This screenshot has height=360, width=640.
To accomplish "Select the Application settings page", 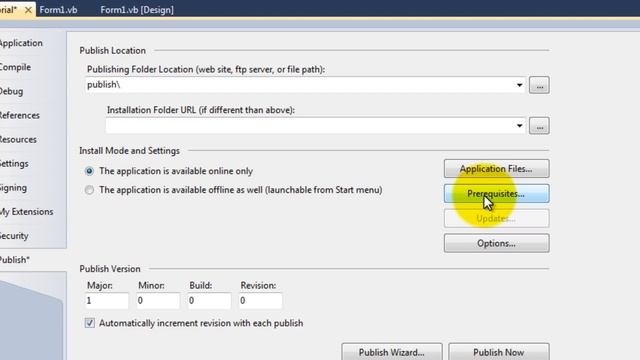I will coord(21,43).
